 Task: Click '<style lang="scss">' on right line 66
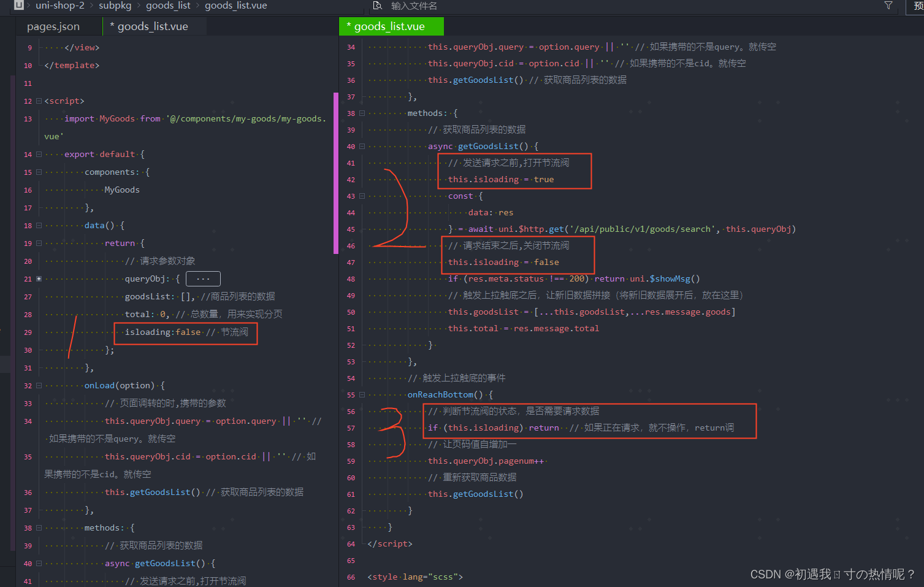(x=415, y=577)
